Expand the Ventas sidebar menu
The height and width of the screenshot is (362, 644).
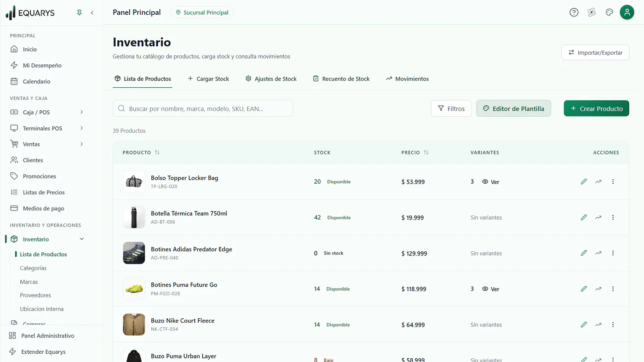click(46, 144)
